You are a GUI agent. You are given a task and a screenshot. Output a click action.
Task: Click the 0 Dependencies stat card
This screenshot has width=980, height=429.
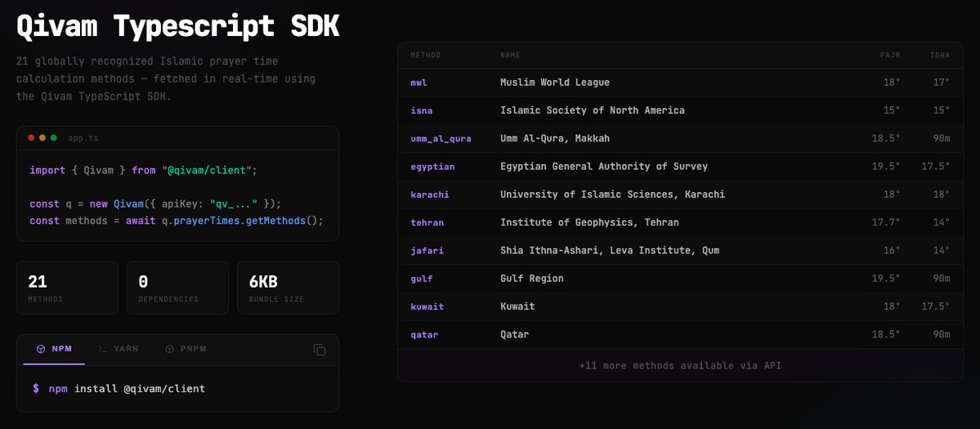point(177,288)
